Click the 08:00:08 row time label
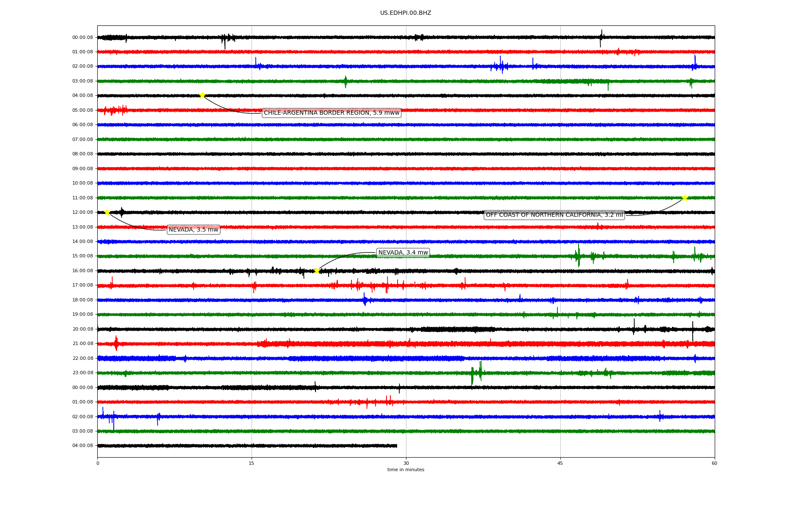812x508 pixels. point(82,154)
